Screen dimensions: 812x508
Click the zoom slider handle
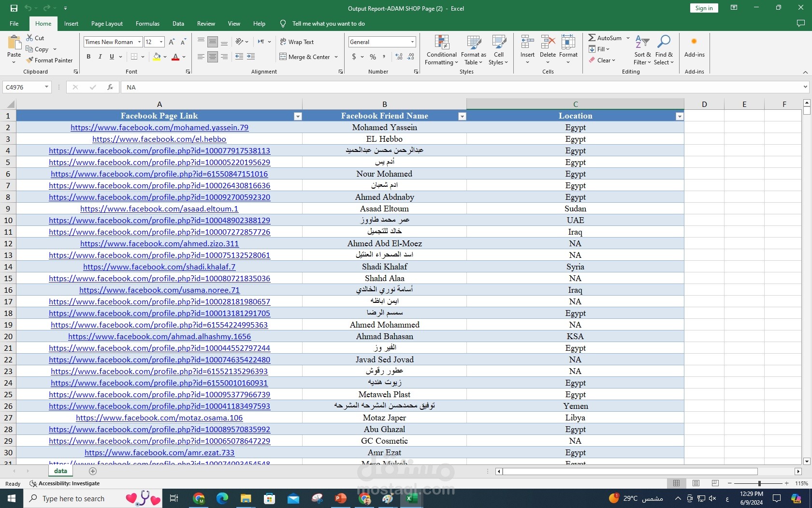click(x=759, y=483)
